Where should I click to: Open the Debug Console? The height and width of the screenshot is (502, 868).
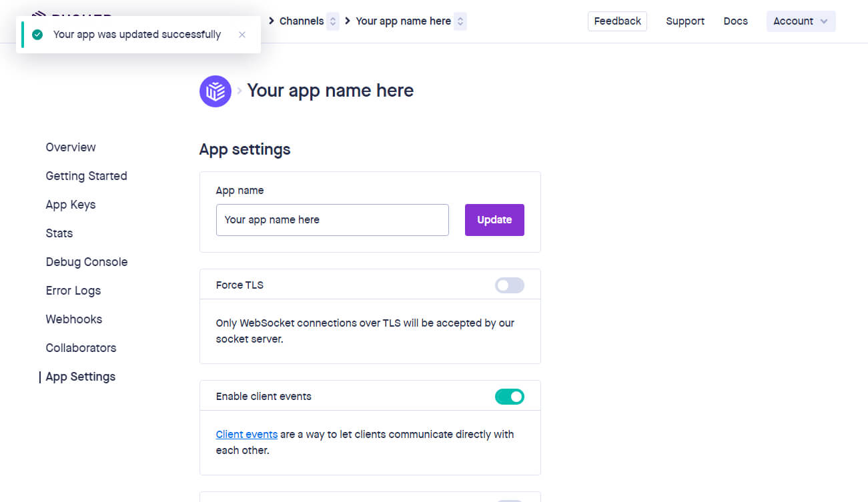point(87,262)
